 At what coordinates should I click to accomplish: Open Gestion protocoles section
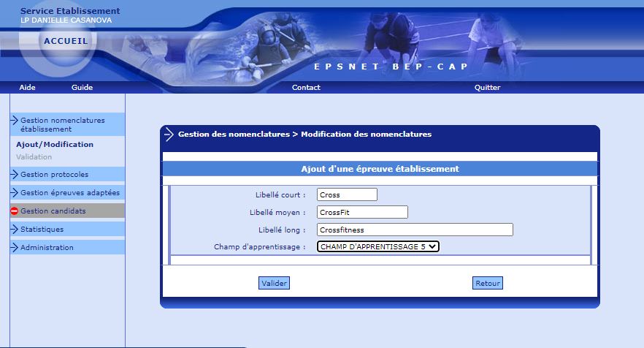tap(67, 174)
